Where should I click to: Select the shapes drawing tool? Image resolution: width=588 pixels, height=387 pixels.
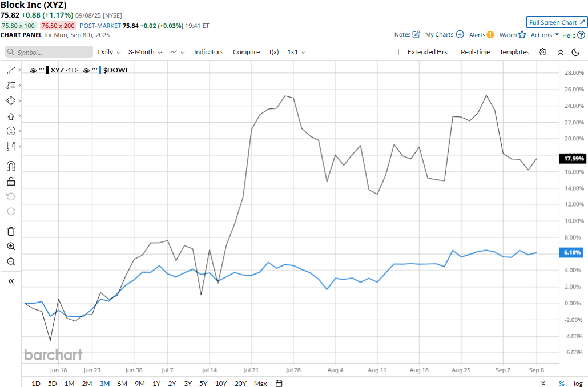click(x=11, y=101)
